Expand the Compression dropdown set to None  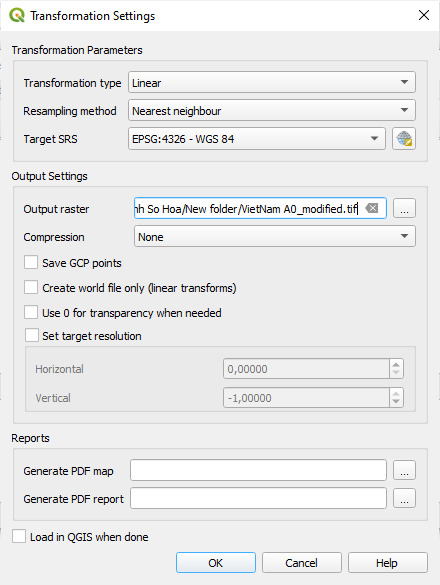pyautogui.click(x=275, y=237)
